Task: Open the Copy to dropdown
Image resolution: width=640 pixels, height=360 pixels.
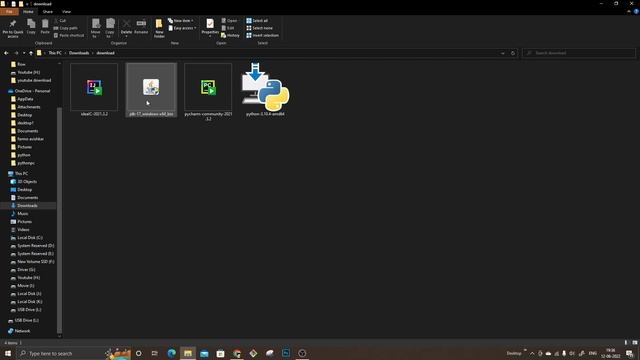Action: point(110,28)
